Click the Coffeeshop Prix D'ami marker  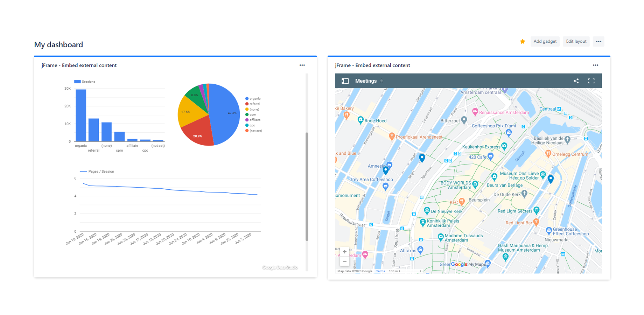pos(509,132)
